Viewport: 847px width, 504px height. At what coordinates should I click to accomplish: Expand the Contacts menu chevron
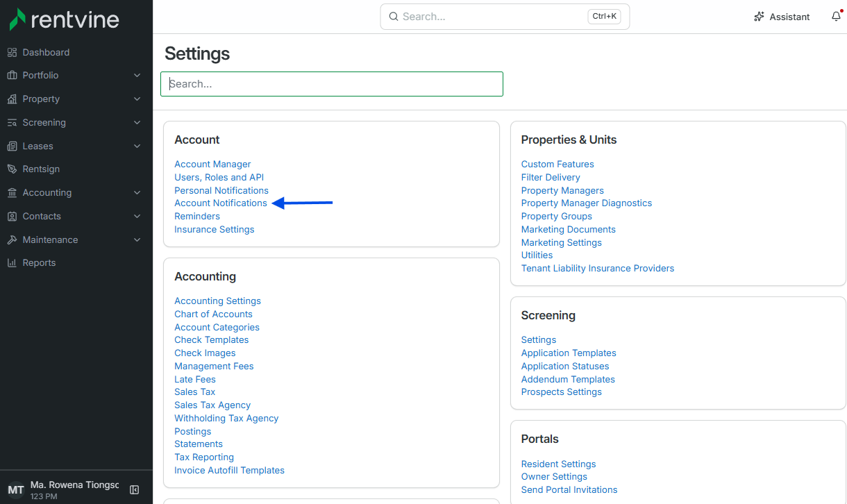(x=137, y=216)
